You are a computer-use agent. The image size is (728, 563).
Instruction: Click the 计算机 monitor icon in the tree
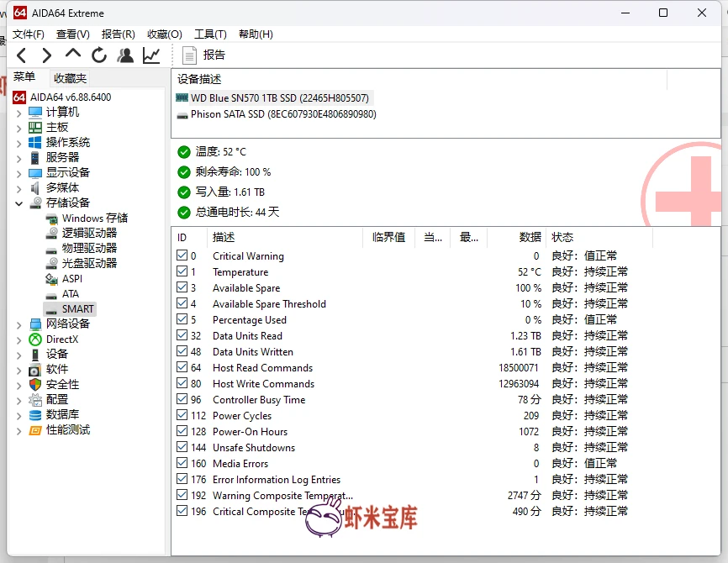35,113
